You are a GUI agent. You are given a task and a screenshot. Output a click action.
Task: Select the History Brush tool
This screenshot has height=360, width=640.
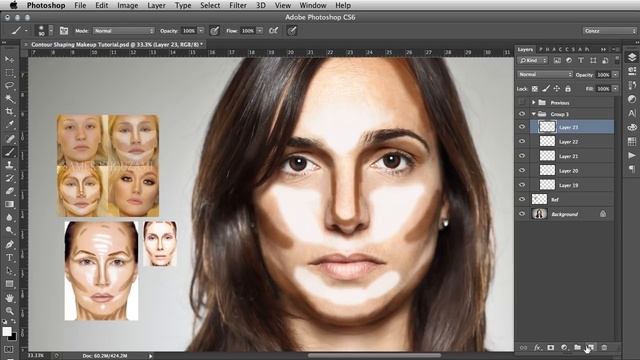click(9, 178)
